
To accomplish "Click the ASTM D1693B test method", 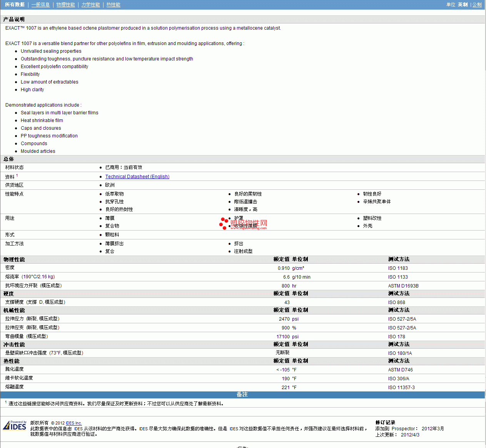I will tap(403, 286).
